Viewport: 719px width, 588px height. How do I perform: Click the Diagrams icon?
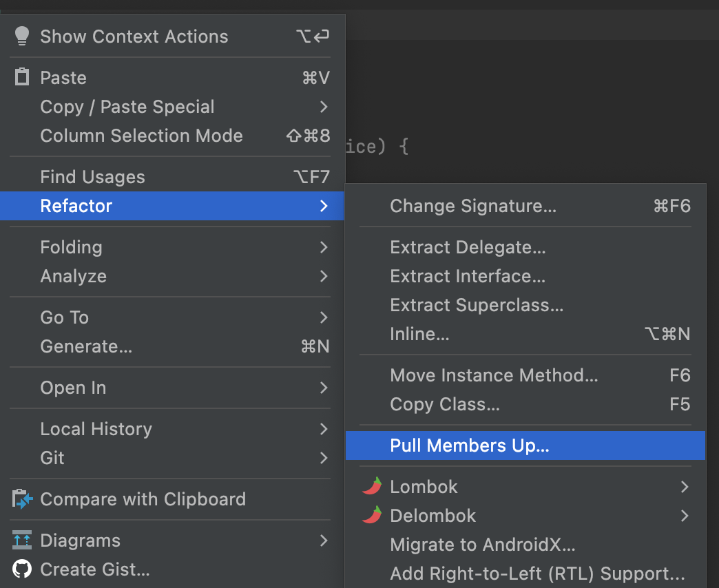22,540
